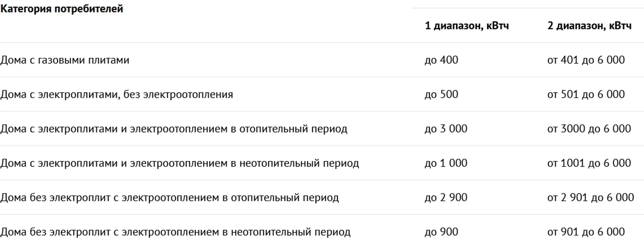Image resolution: width=644 pixels, height=248 pixels.
Task: Click the "до 500" value
Action: click(441, 94)
